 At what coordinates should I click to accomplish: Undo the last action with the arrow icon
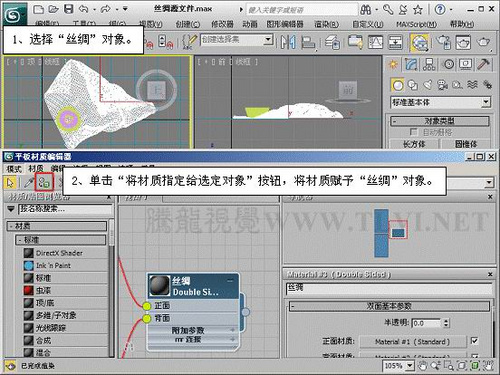(x=84, y=9)
